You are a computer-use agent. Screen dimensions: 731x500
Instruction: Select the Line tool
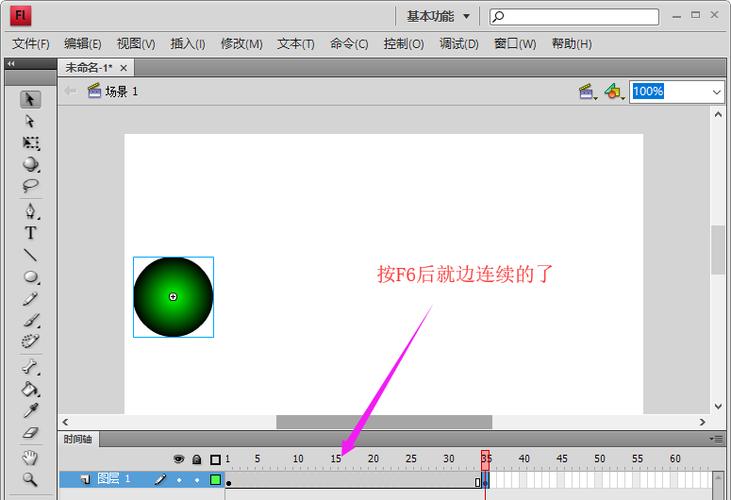30,255
